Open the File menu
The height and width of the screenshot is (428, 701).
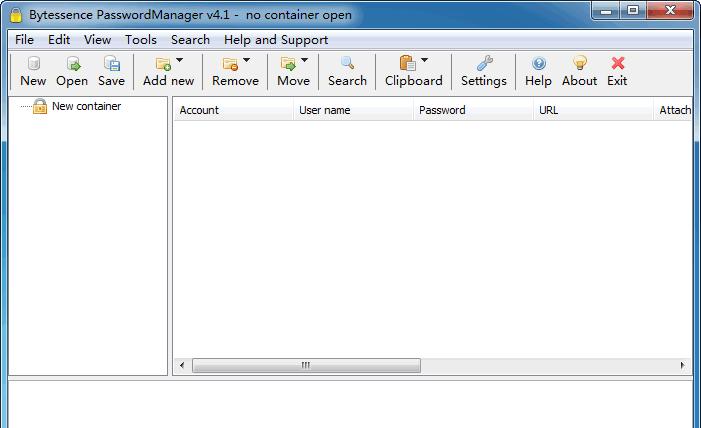pyautogui.click(x=24, y=40)
